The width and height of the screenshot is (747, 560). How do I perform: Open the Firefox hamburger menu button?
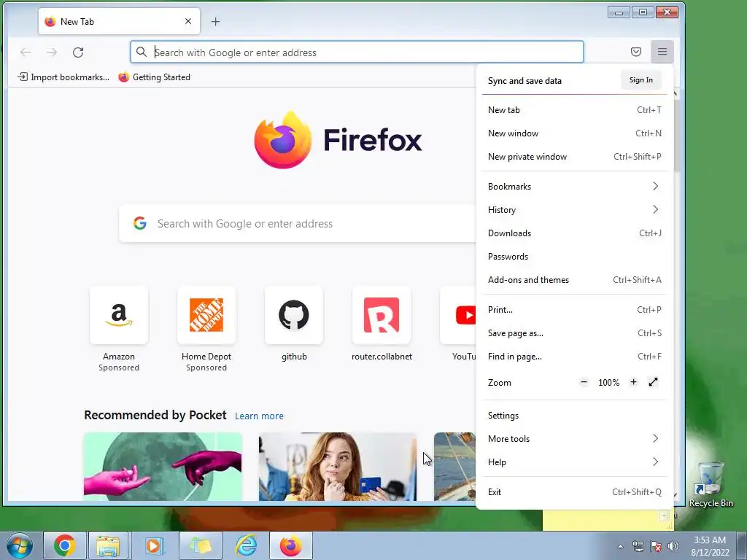point(662,52)
